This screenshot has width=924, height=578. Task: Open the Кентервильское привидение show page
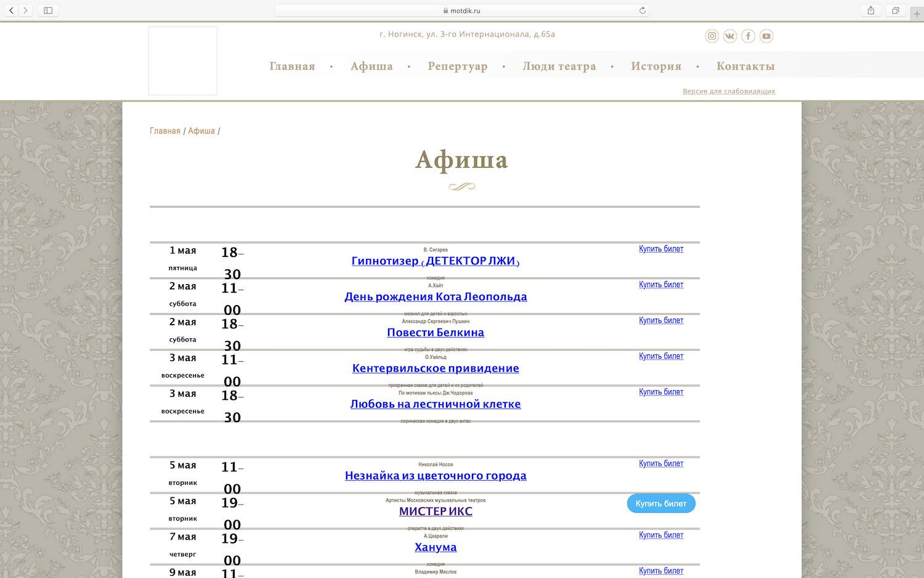point(436,368)
